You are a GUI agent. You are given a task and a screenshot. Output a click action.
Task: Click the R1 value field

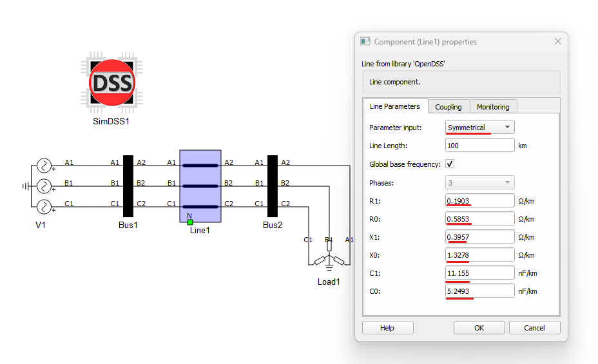pos(480,201)
